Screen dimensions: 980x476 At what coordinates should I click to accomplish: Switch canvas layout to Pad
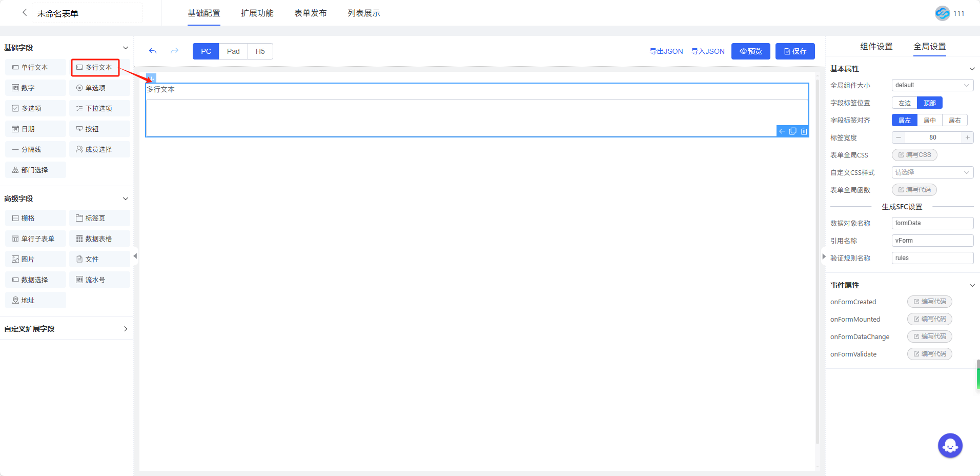pyautogui.click(x=233, y=51)
